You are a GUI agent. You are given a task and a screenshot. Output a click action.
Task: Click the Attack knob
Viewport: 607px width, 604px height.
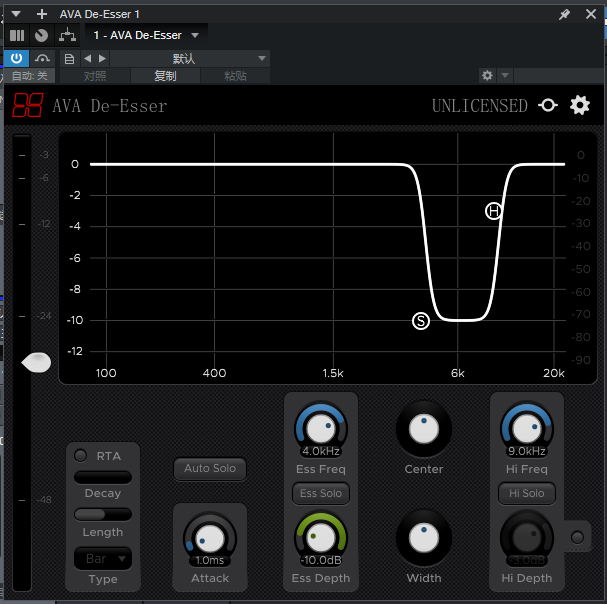[x=210, y=539]
